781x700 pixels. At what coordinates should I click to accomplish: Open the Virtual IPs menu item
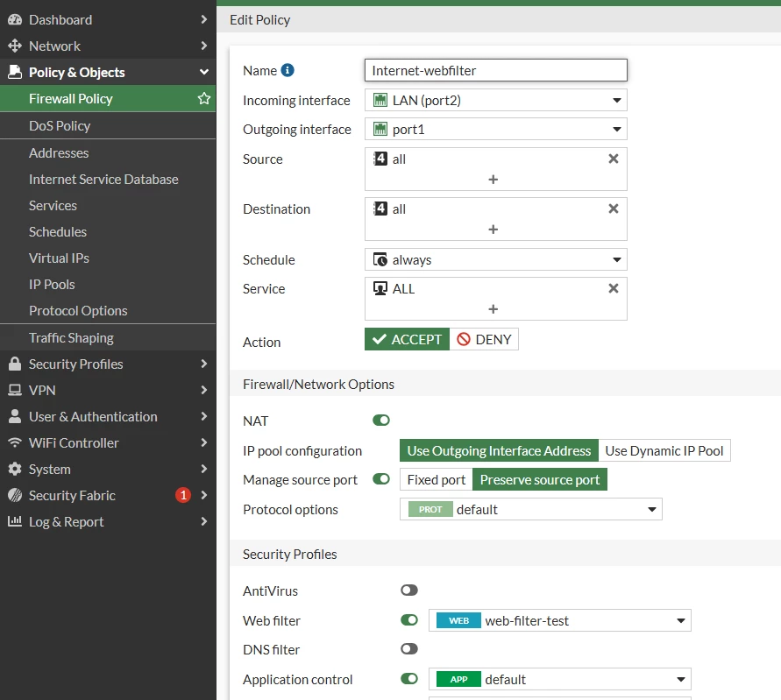coord(108,258)
